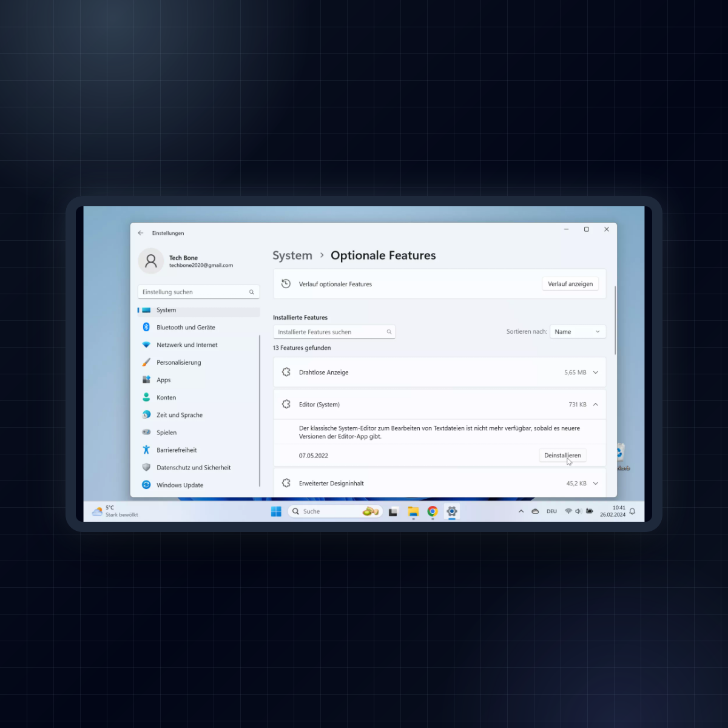Image resolution: width=728 pixels, height=728 pixels.
Task: Click the date 07.05.2022
Action: pos(314,456)
